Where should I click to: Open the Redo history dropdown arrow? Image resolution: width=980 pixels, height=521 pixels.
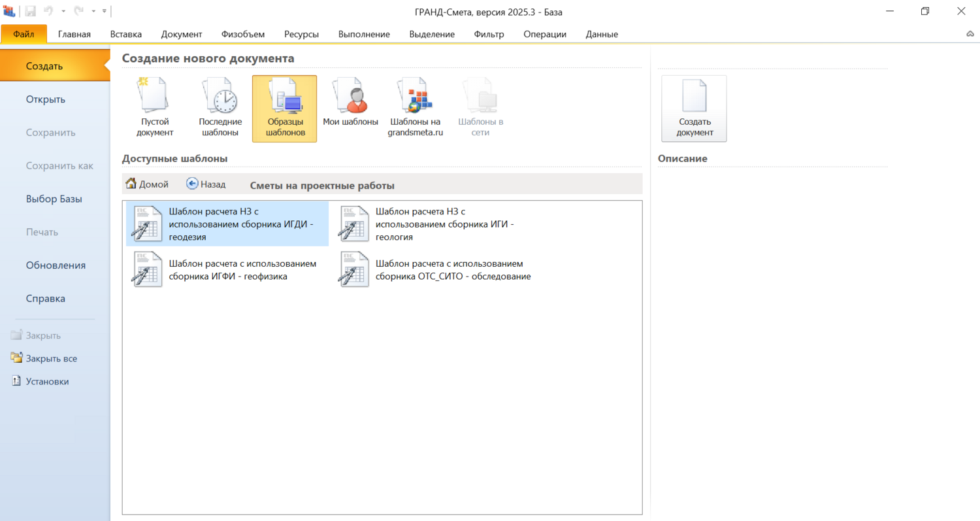[93, 12]
